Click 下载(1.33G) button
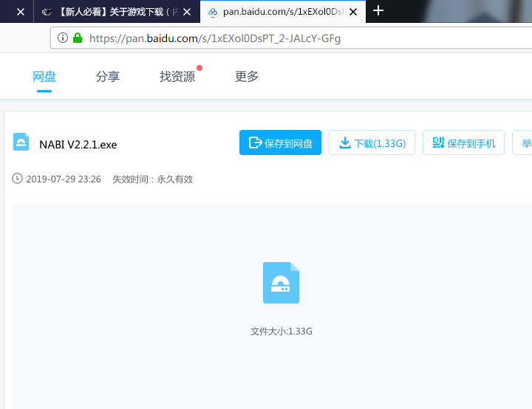Image resolution: width=532 pixels, height=409 pixels. 372,142
